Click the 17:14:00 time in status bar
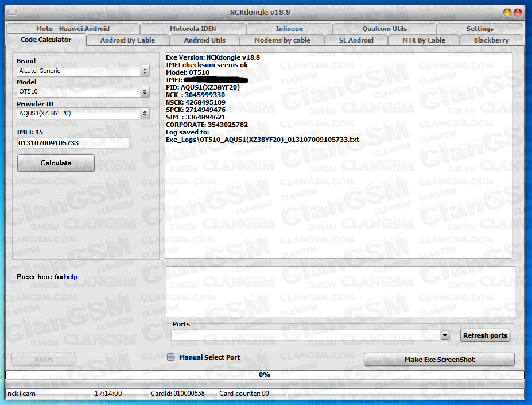532x405 pixels. 108,394
